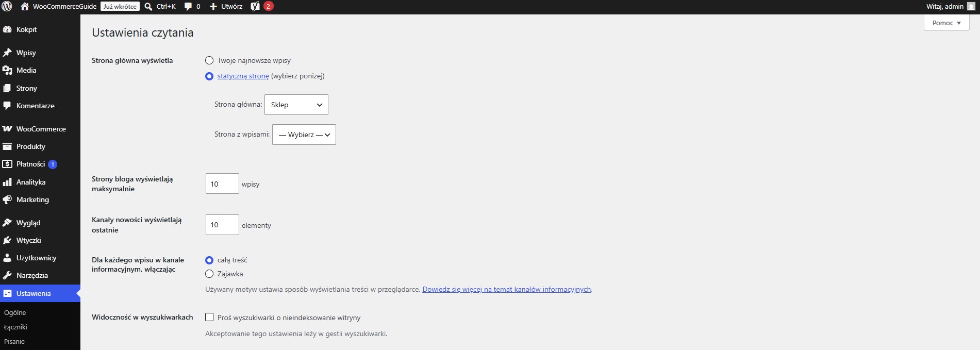Open the Łączniki settings submenu
The height and width of the screenshot is (350, 980).
15,327
